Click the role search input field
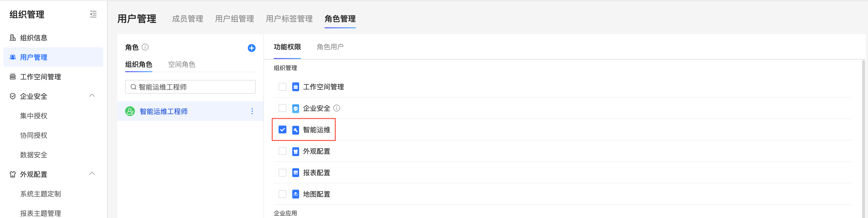Screen dimensions: 868x218 [x=190, y=87]
